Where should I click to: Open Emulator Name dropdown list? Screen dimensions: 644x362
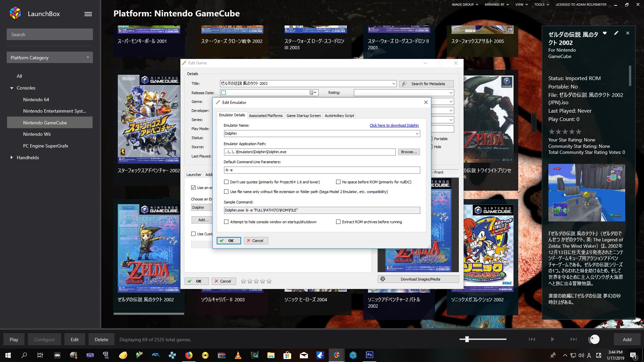pos(417,133)
